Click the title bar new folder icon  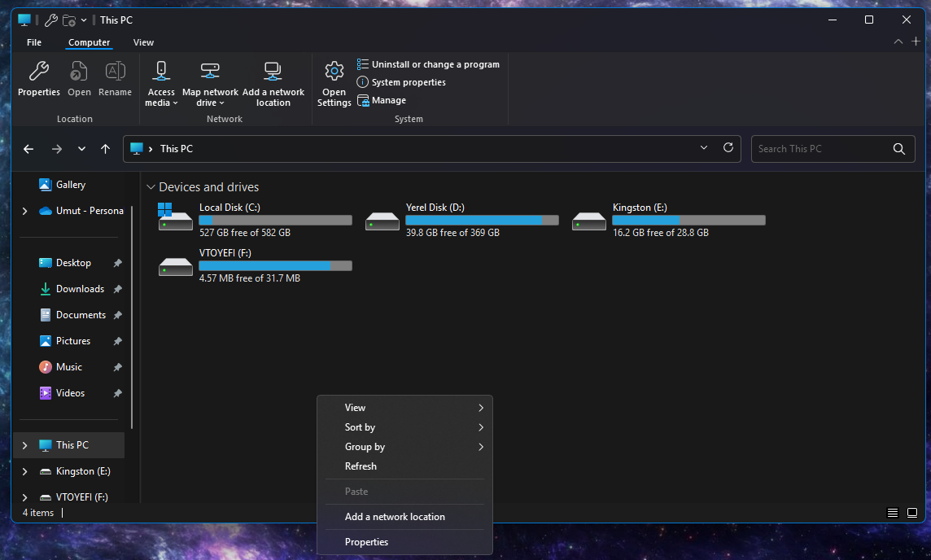pyautogui.click(x=69, y=20)
